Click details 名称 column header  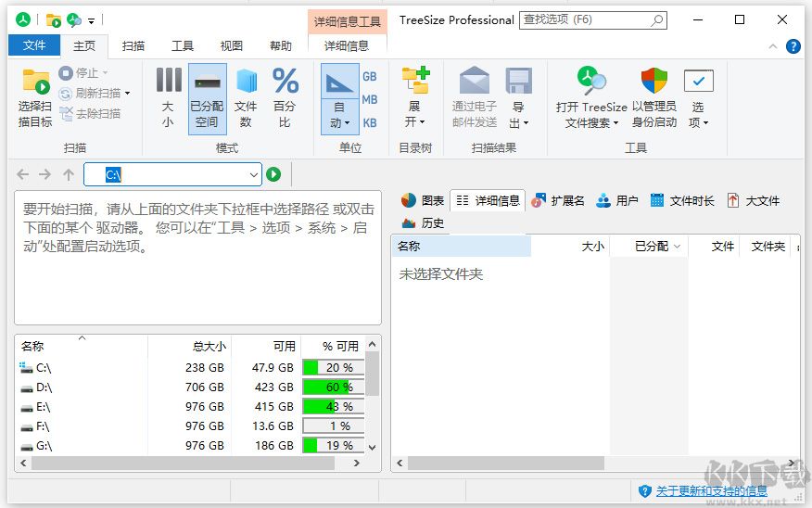click(x=462, y=246)
